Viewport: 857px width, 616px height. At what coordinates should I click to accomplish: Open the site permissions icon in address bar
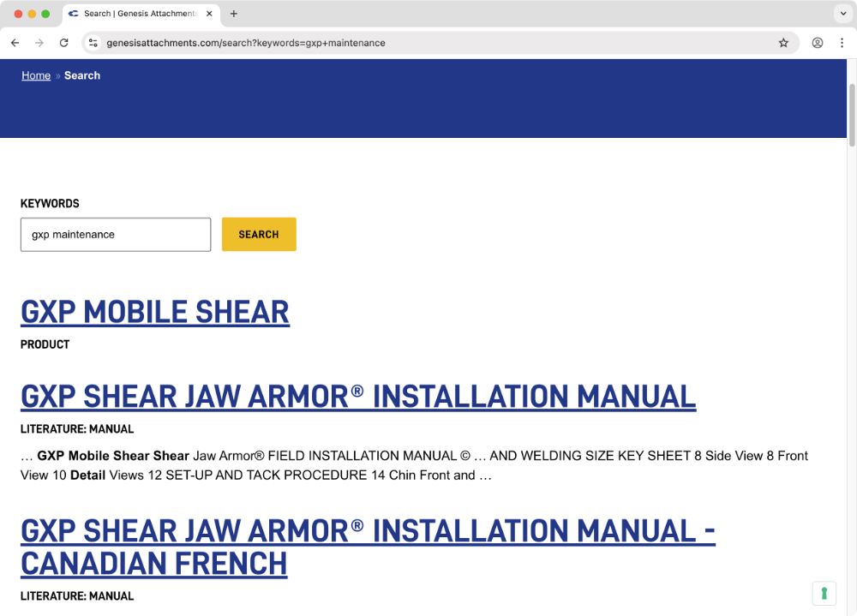click(93, 42)
